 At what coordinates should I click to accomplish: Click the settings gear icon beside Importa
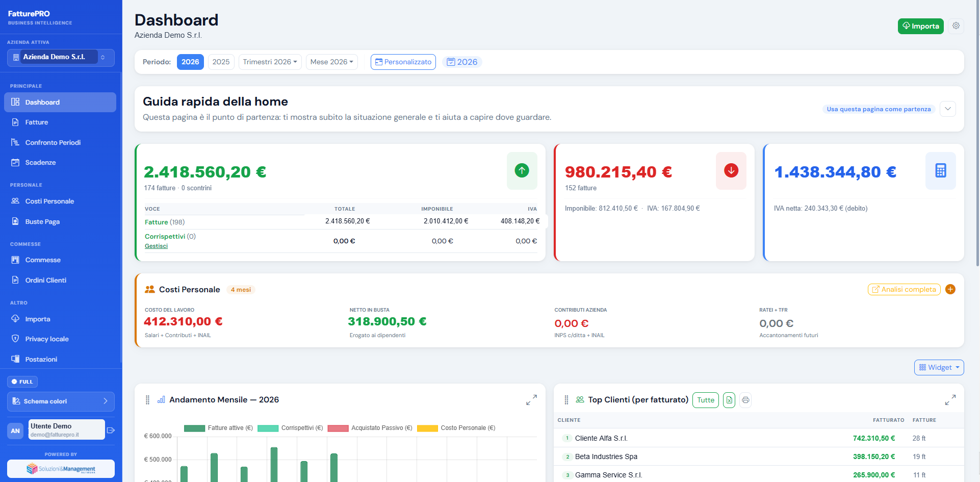pyautogui.click(x=956, y=26)
